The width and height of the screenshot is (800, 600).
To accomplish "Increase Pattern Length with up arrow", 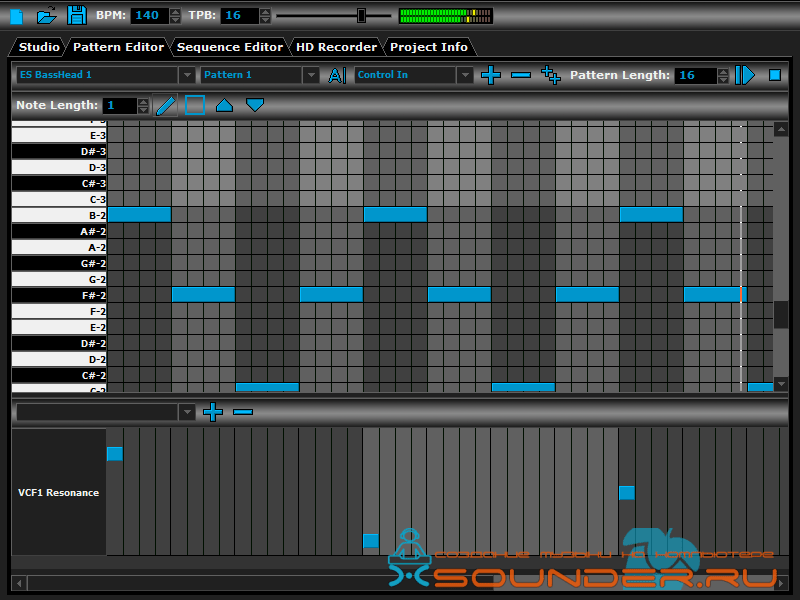I will [x=723, y=72].
